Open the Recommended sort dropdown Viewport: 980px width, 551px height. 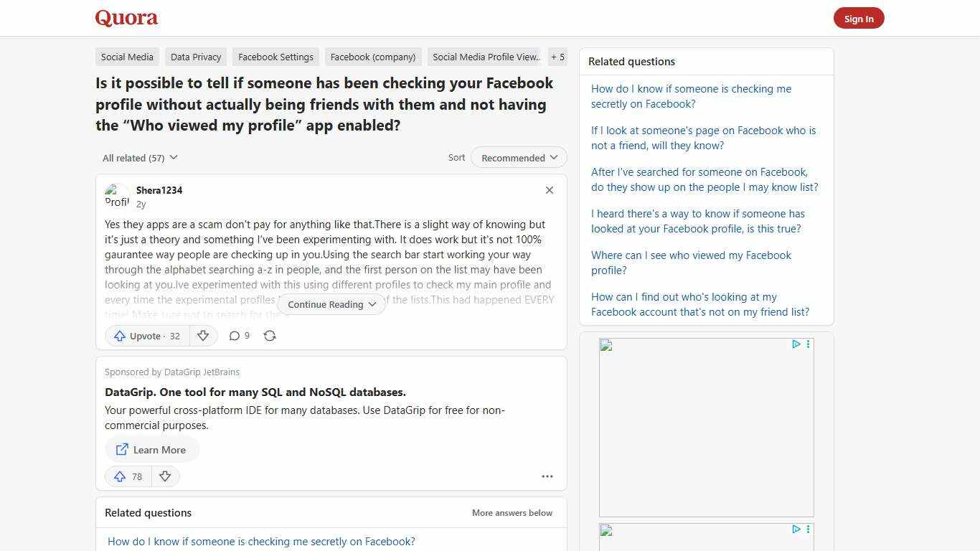518,157
